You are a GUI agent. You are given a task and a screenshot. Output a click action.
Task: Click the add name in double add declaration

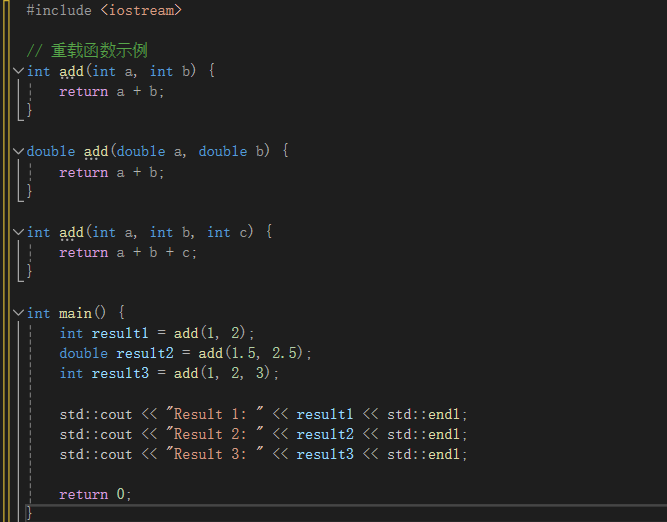point(96,151)
